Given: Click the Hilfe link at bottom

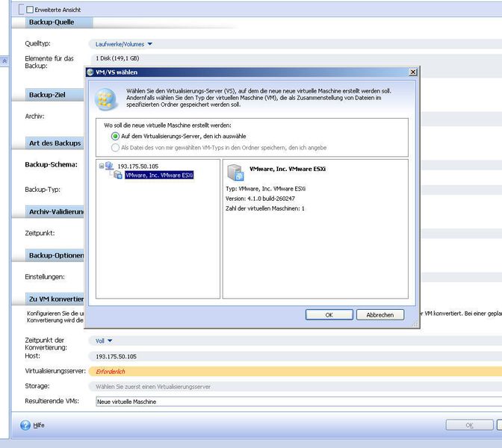Looking at the screenshot, I should tap(39, 426).
